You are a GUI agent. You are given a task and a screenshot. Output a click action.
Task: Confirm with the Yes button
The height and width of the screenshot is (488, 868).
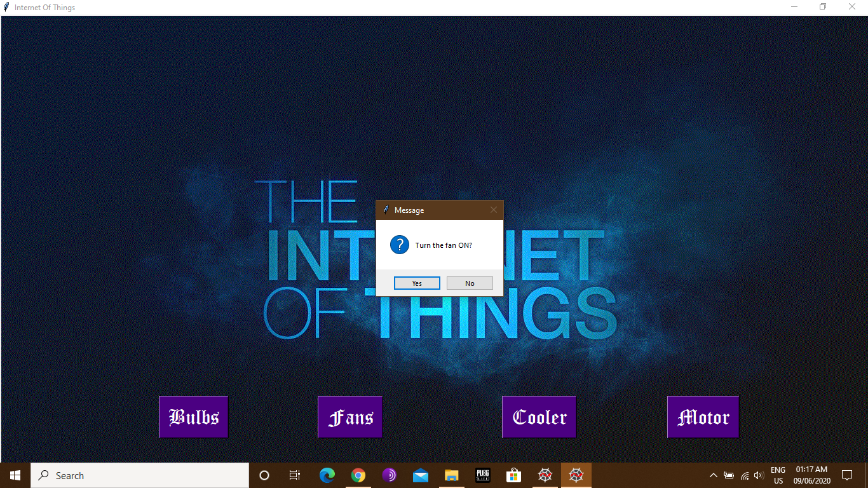click(x=417, y=283)
